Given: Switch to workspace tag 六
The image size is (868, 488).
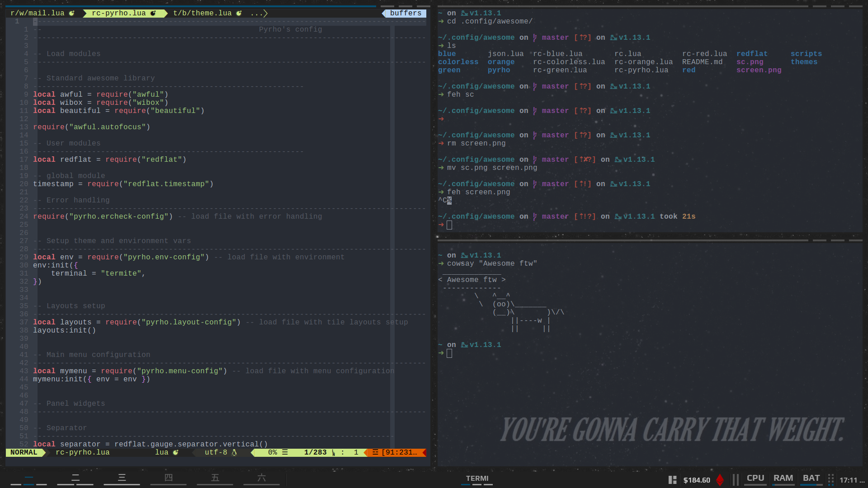Looking at the screenshot, I should (262, 478).
